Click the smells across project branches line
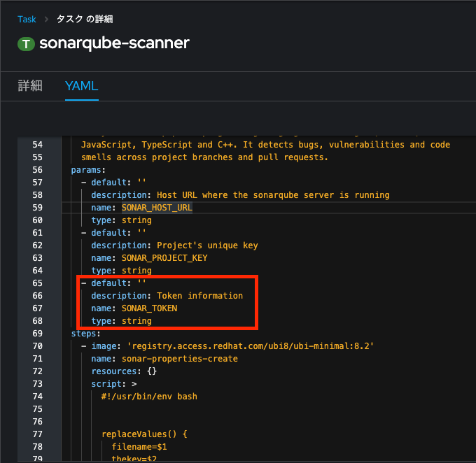The width and height of the screenshot is (476, 463). 204,157
